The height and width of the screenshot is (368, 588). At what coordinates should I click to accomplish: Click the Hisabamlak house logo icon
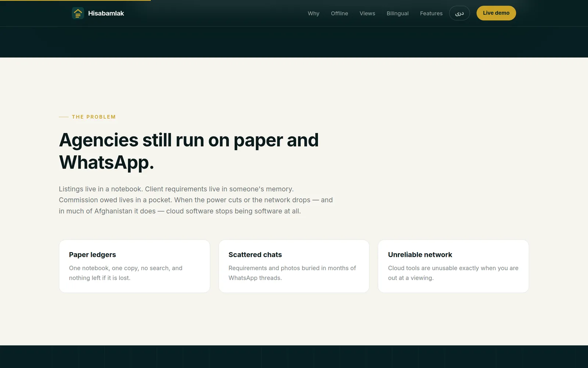78,13
